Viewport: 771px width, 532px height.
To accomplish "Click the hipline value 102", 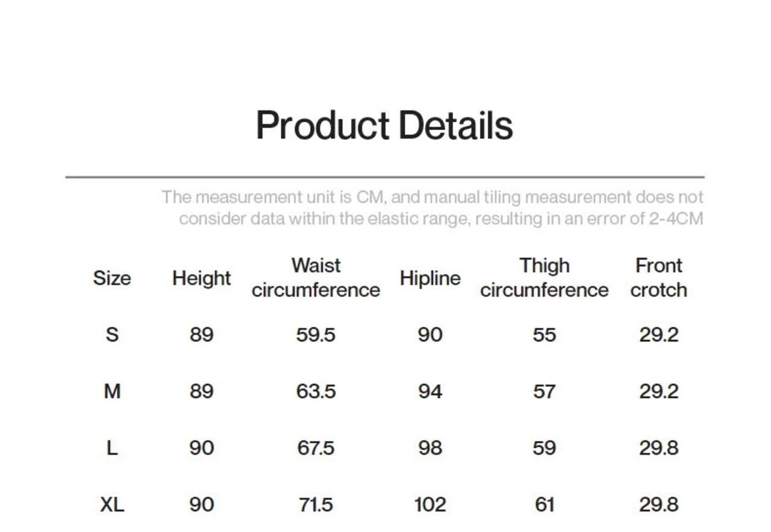I will (x=430, y=504).
